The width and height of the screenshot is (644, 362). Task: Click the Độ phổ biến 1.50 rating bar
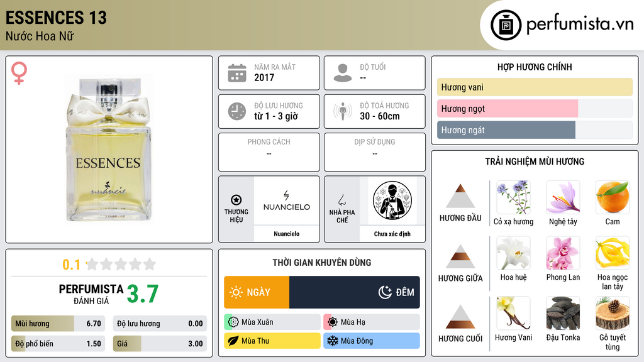(x=58, y=344)
